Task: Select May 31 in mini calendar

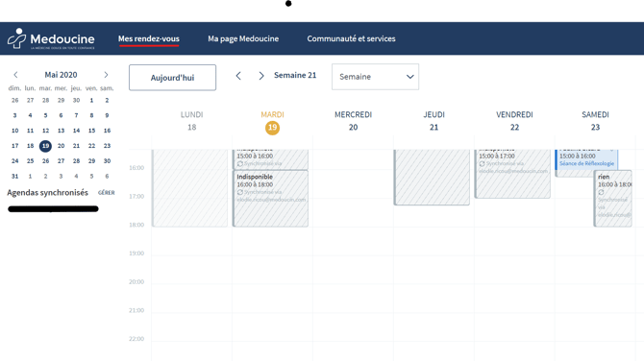Action: click(14, 176)
